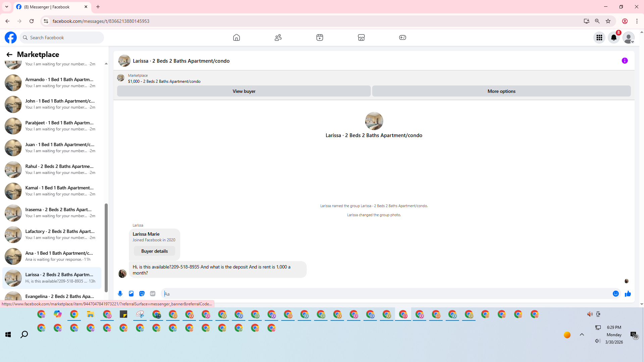The width and height of the screenshot is (644, 362).
Task: Choose a sticker in the composer
Action: coord(142,294)
